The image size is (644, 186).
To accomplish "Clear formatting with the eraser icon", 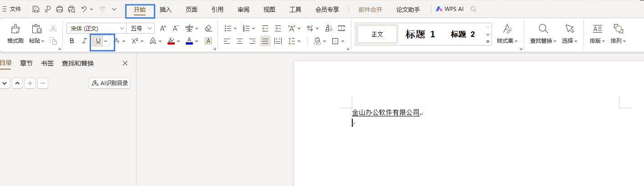I will coord(208,28).
